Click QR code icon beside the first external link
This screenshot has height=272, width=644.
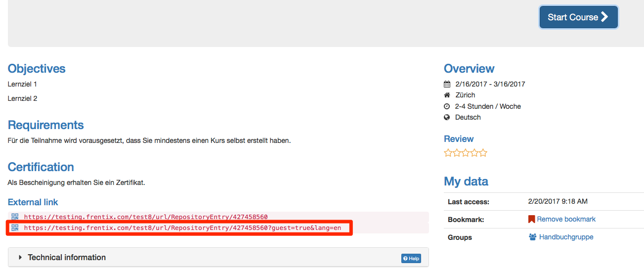[15, 217]
